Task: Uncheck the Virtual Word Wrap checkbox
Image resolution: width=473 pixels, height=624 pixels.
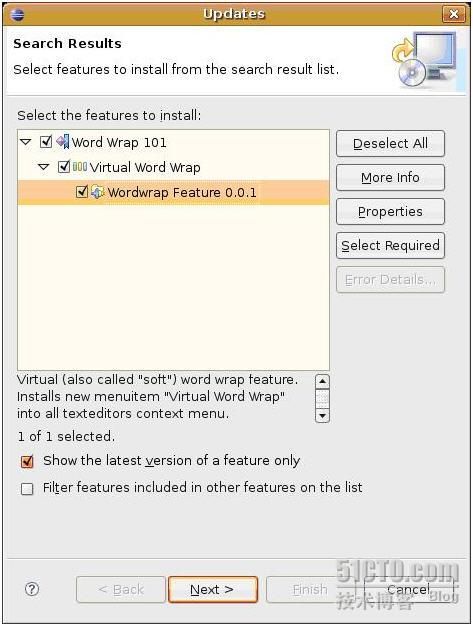Action: coord(64,167)
